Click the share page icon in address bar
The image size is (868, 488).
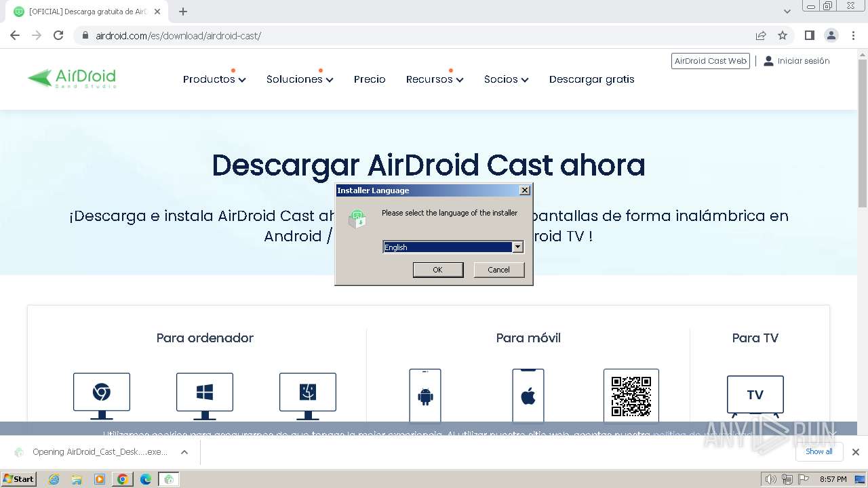click(x=761, y=35)
